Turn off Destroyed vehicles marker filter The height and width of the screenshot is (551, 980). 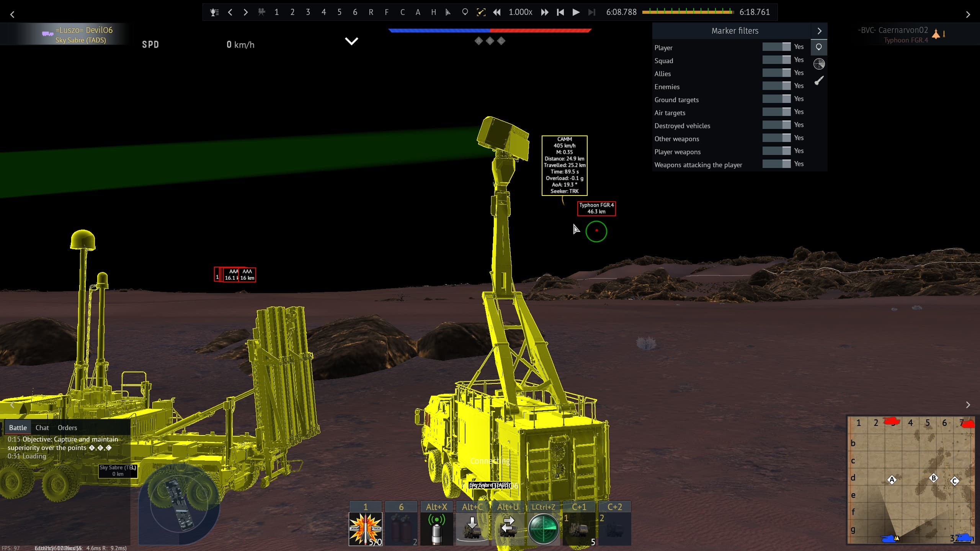tap(776, 125)
